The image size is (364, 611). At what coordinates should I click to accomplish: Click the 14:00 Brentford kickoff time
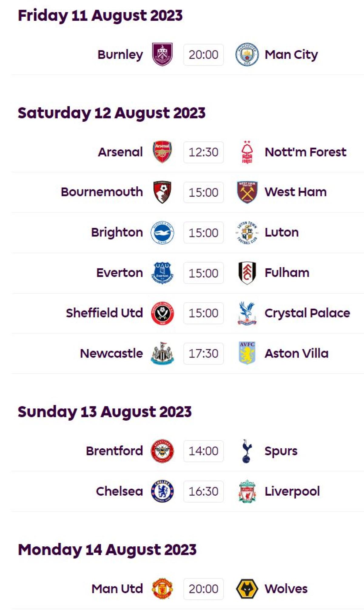click(x=203, y=451)
